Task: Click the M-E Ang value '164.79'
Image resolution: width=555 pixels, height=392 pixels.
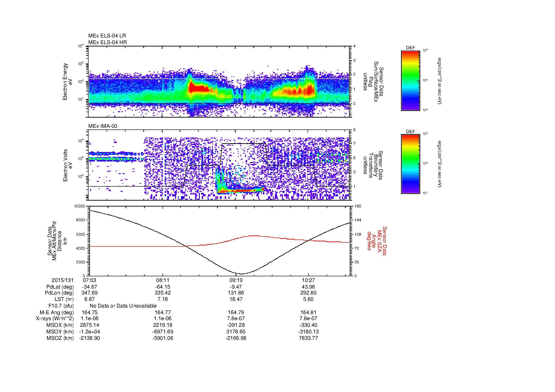Action: coord(236,313)
